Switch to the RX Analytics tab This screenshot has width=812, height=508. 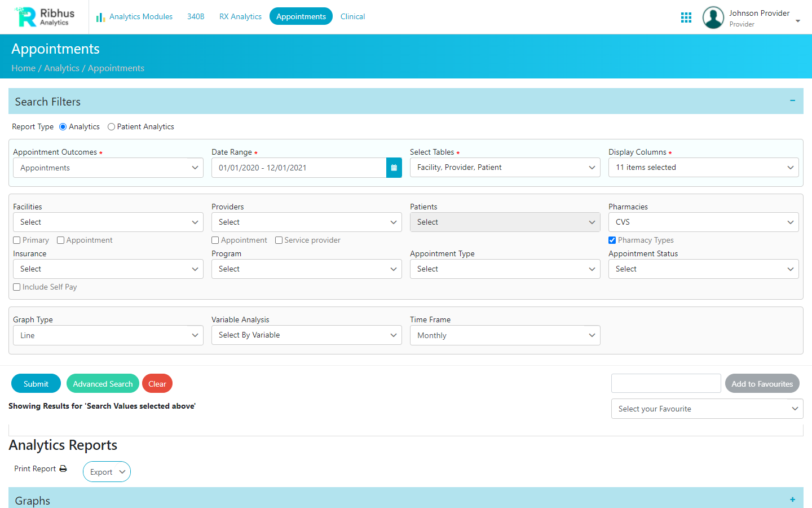click(x=240, y=16)
